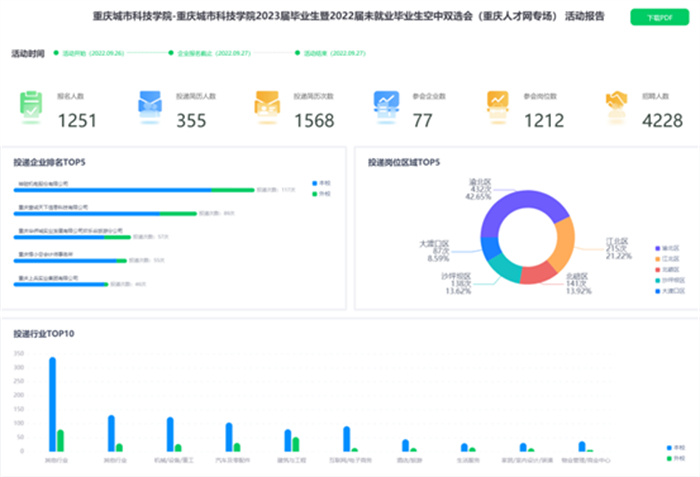Click the green 下载PDF button
The height and width of the screenshot is (477, 700).
[655, 18]
